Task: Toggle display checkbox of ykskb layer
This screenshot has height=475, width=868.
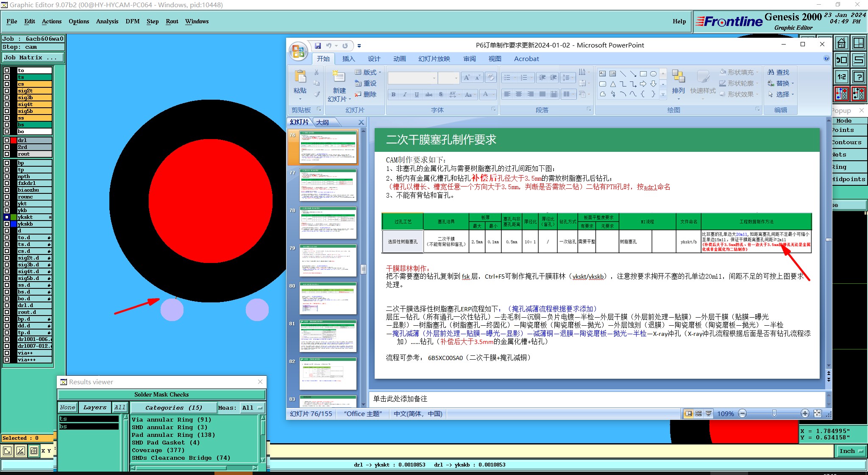Action: coord(7,224)
